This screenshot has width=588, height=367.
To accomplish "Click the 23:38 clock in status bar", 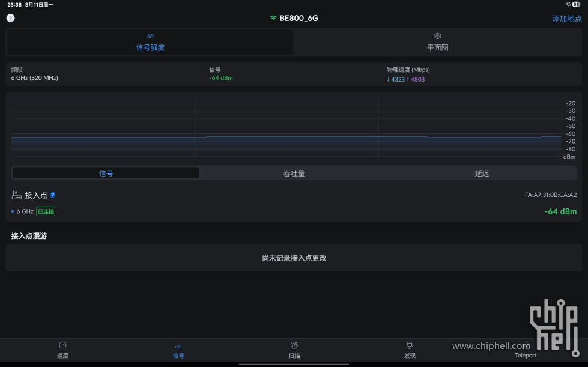I will [x=14, y=4].
